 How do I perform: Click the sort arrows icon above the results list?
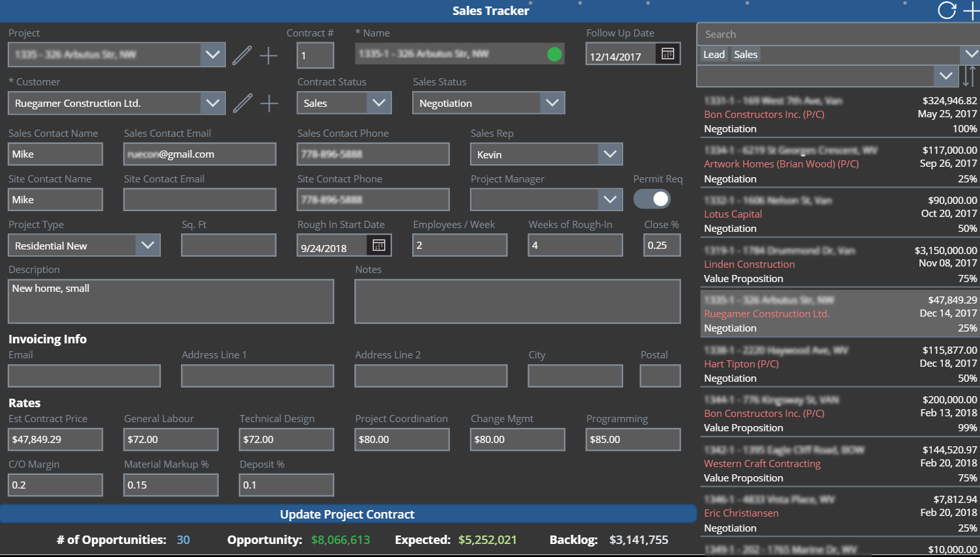coord(970,76)
